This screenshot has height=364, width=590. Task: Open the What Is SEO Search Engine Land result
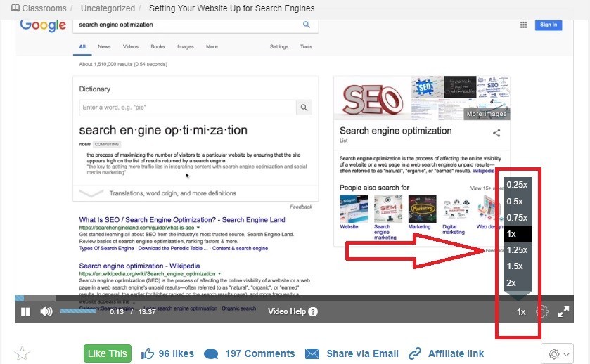coord(182,220)
